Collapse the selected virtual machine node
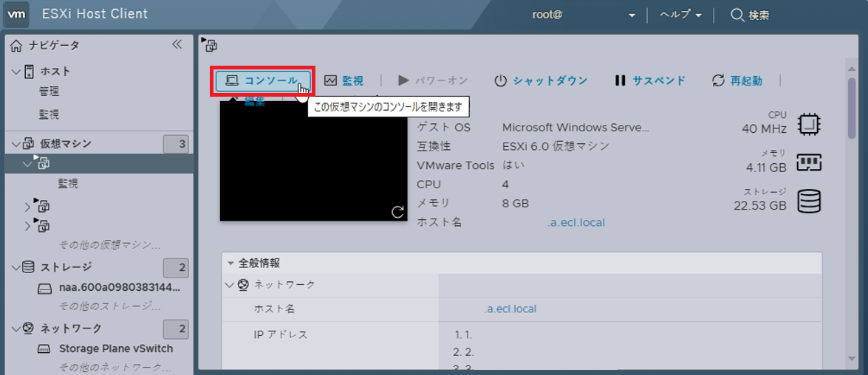Screen dimensions: 868x375 27,163
